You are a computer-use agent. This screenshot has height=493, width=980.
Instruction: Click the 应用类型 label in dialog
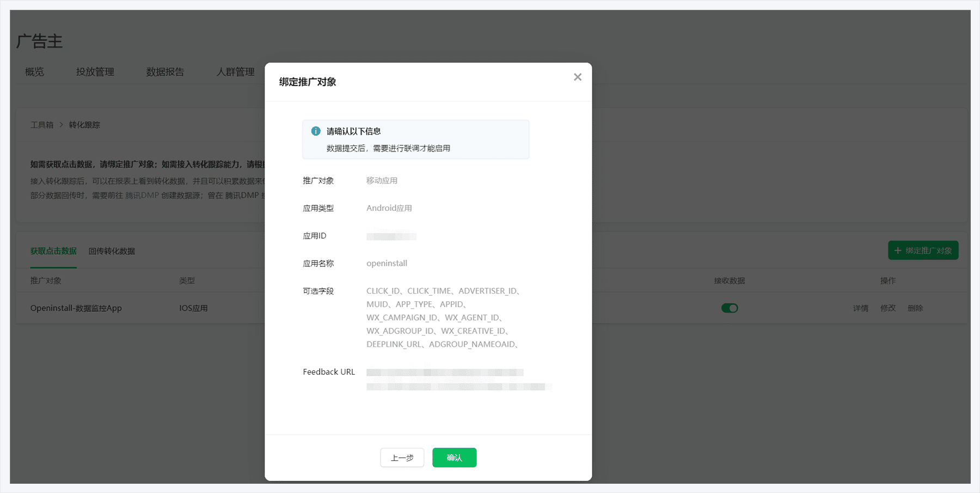click(318, 208)
